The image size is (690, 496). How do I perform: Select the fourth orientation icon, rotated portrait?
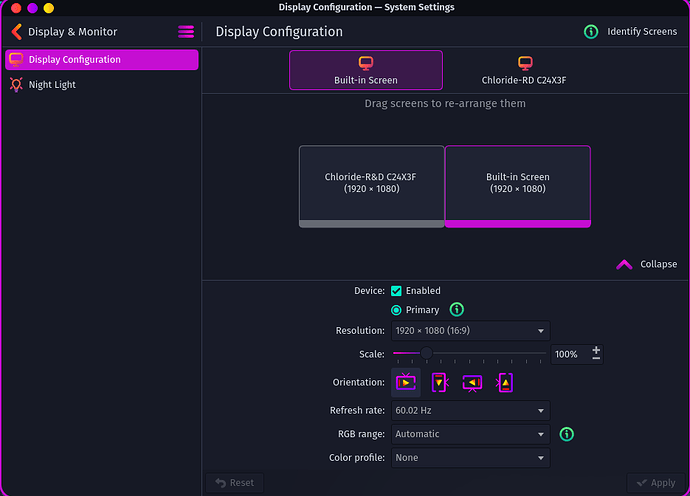pos(505,382)
